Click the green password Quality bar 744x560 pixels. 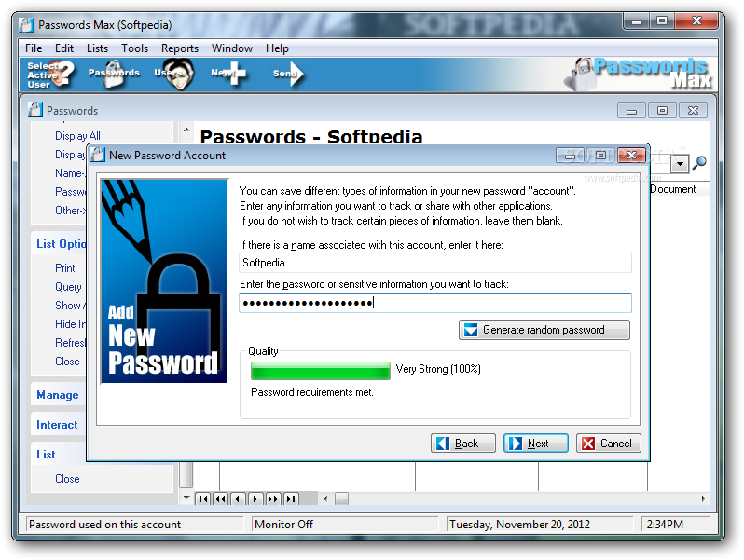click(321, 371)
